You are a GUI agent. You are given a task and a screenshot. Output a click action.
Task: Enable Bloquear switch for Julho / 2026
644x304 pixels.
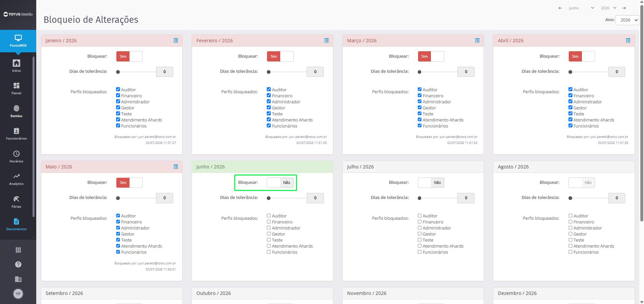point(431,183)
